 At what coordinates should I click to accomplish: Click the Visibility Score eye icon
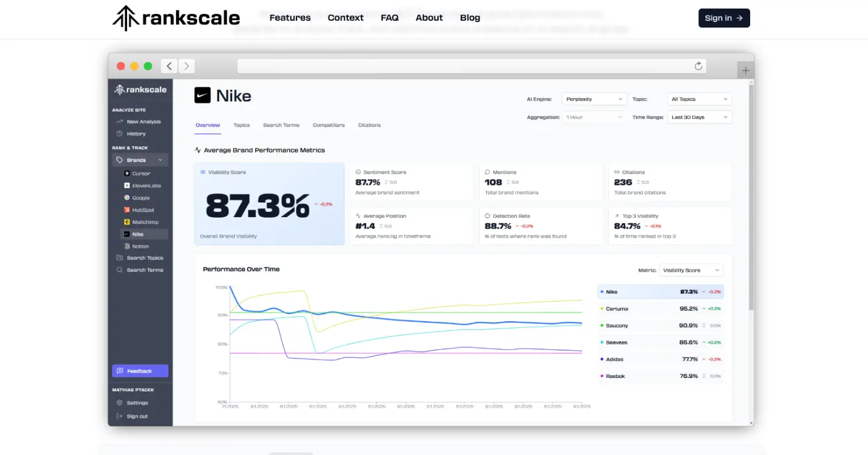coord(202,172)
